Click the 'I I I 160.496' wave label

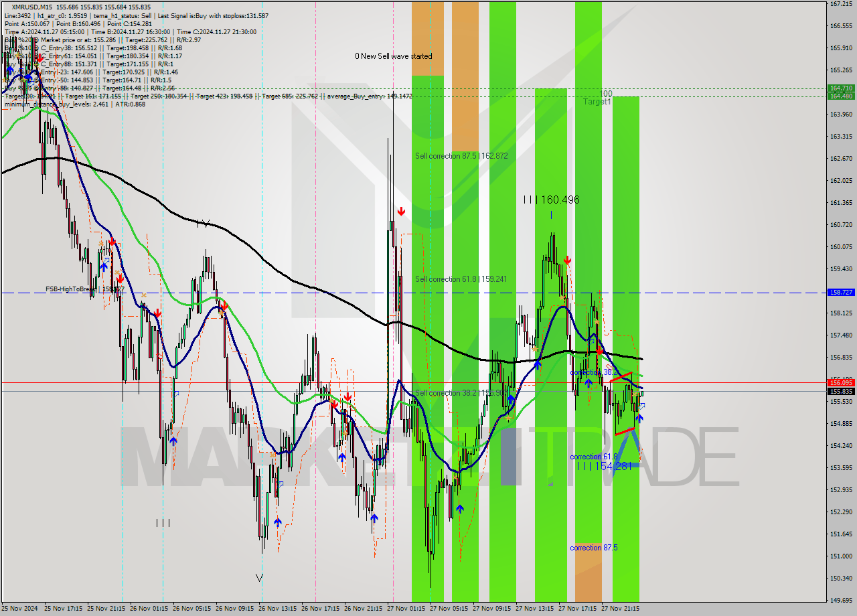[551, 200]
